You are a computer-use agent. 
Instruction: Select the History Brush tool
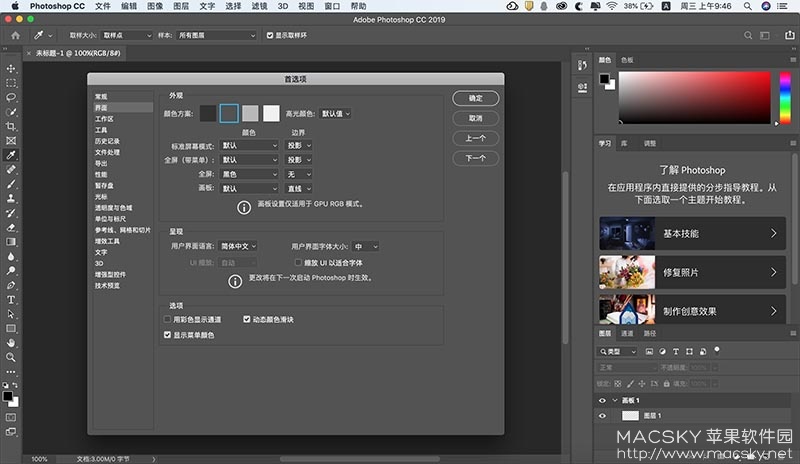(x=11, y=213)
